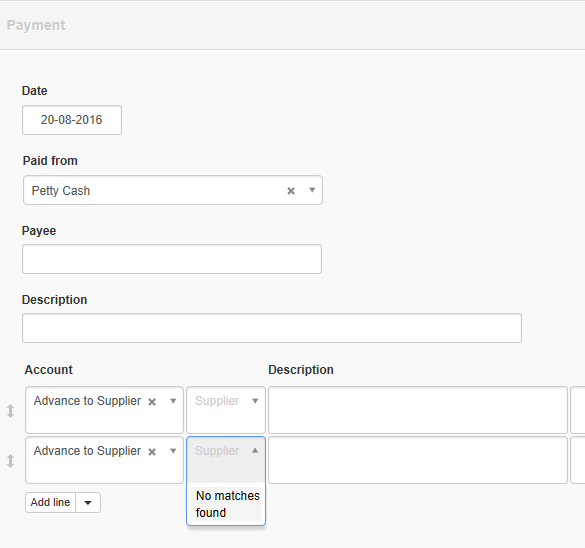This screenshot has width=585, height=548.
Task: Click the second line's description box
Action: pos(418,460)
